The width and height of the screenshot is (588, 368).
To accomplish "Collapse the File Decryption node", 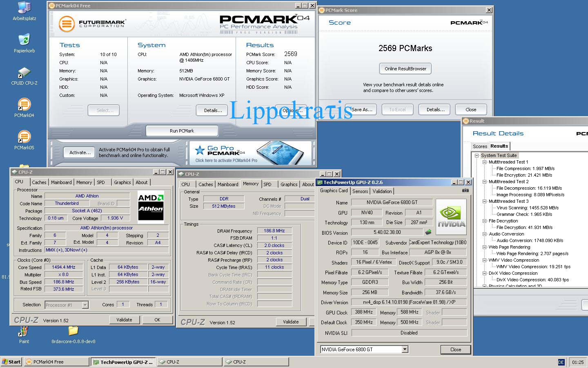I will coord(484,221).
